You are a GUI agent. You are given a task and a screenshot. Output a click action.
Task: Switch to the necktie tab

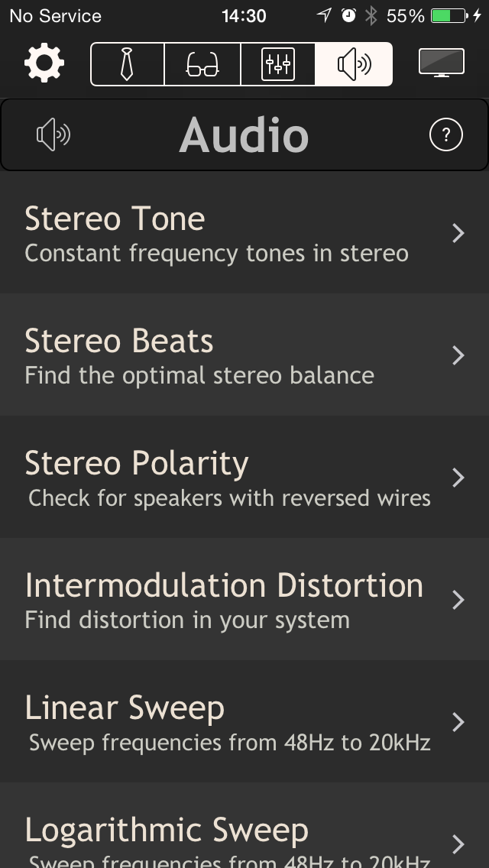[128, 64]
